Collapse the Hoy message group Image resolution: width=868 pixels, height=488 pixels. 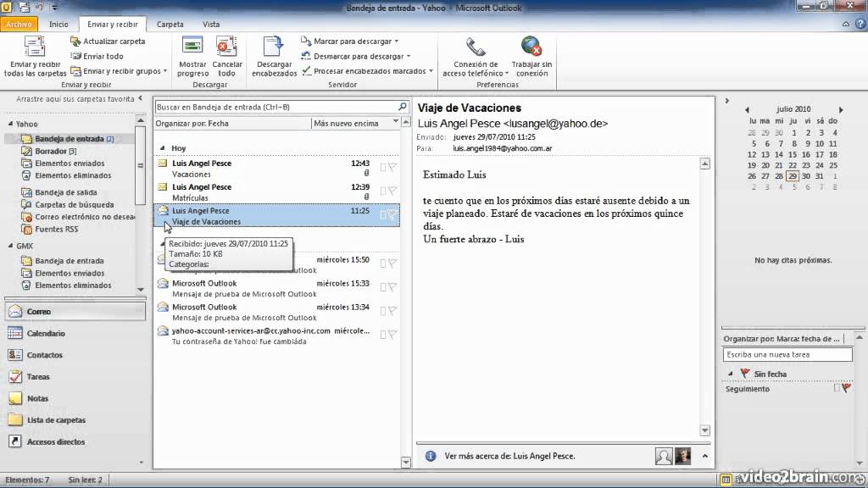[162, 147]
